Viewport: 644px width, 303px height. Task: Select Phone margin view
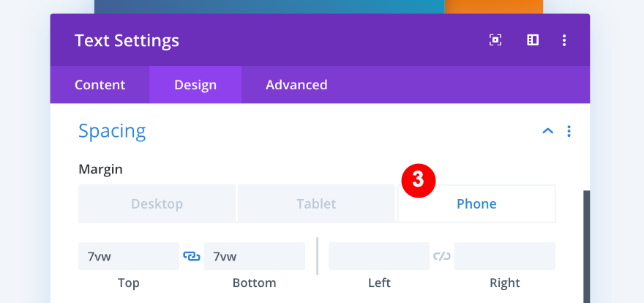pos(476,203)
